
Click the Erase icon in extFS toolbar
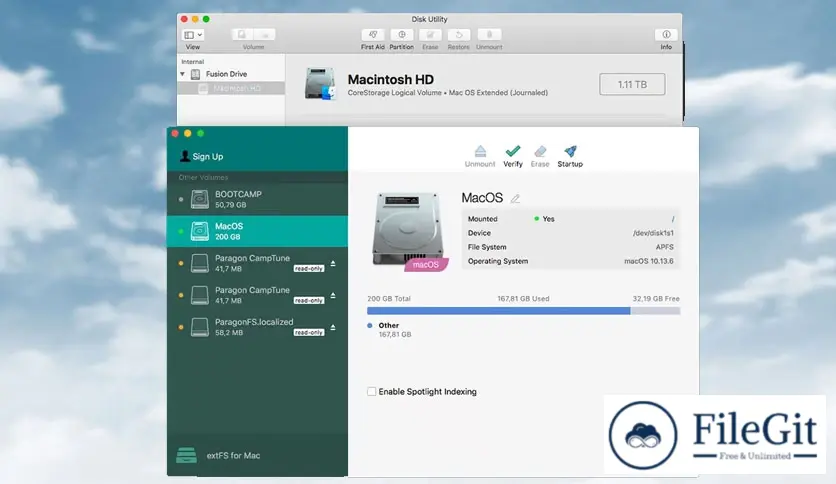coord(540,151)
